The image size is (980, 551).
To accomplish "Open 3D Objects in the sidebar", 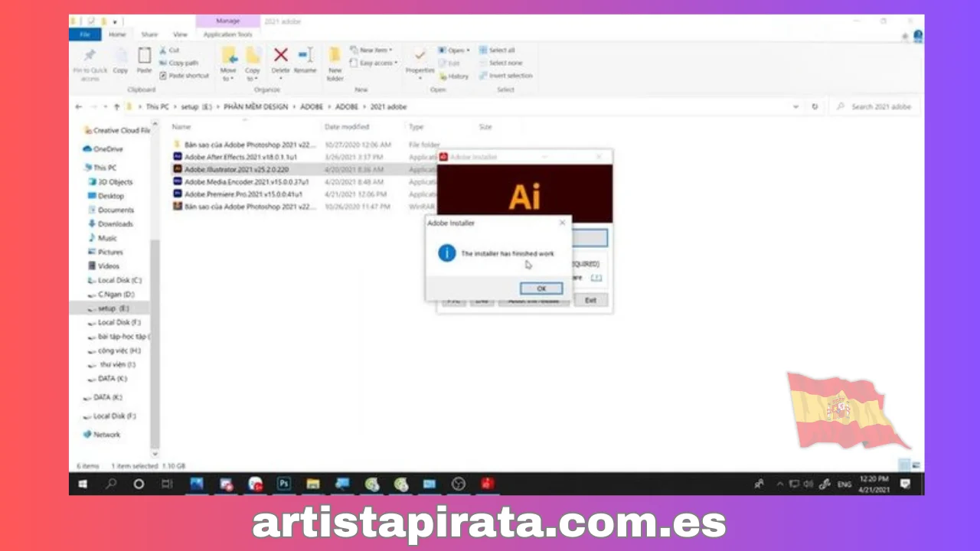I will tap(110, 182).
